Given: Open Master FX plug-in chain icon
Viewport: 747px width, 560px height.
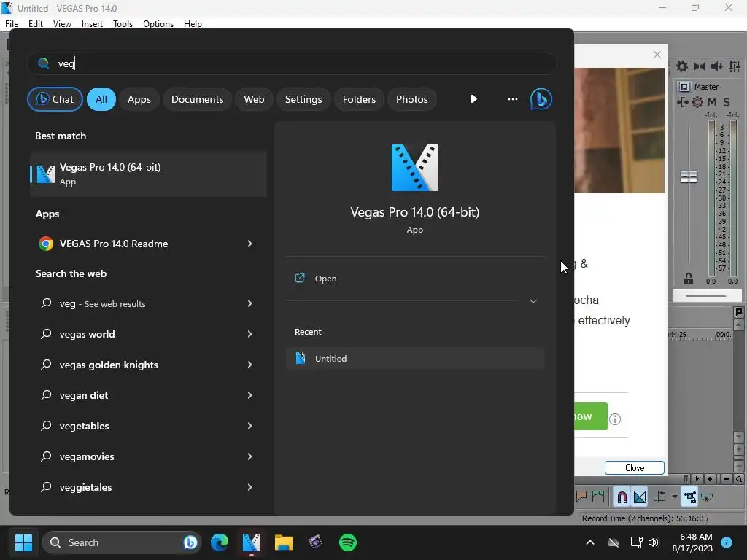Looking at the screenshot, I should [x=683, y=102].
